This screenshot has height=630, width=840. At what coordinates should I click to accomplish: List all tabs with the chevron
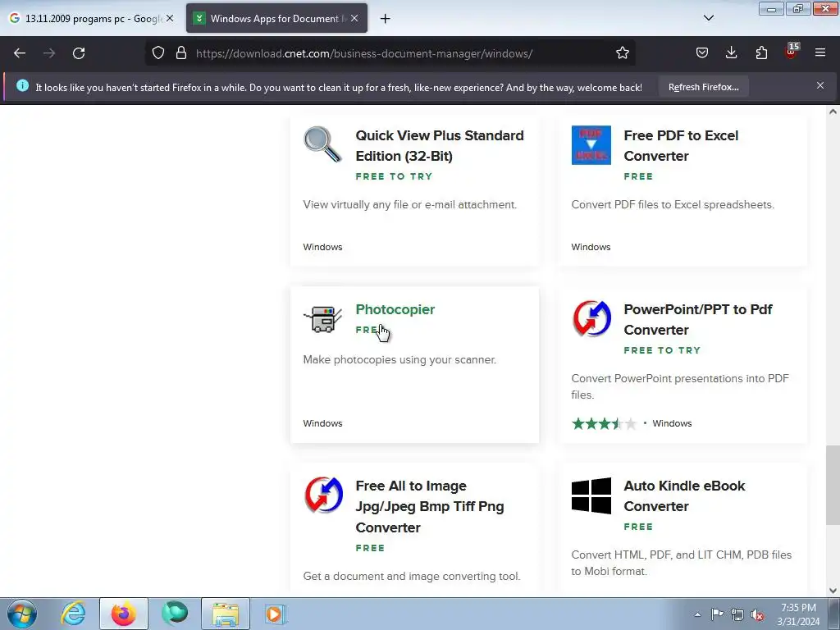(708, 18)
